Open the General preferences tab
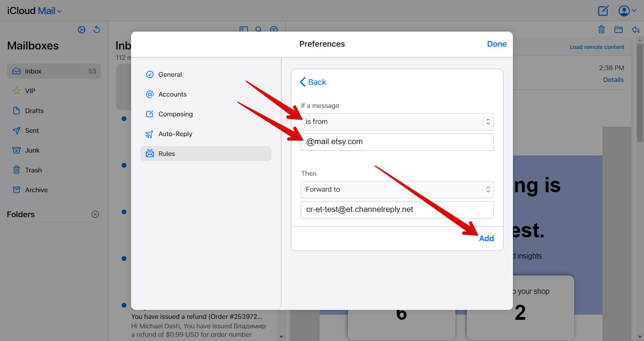The image size is (644, 341). pyautogui.click(x=206, y=74)
